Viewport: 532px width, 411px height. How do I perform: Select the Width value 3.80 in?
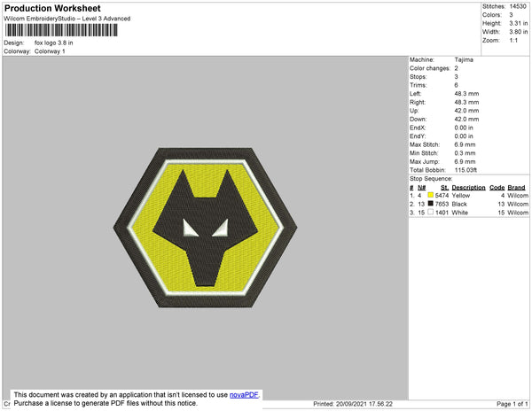click(519, 32)
